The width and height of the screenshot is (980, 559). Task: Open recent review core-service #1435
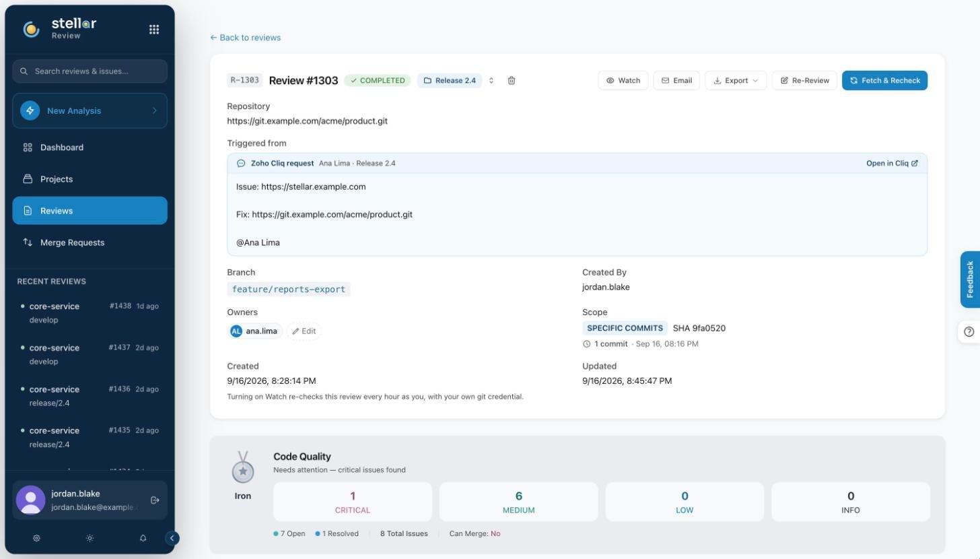90,437
